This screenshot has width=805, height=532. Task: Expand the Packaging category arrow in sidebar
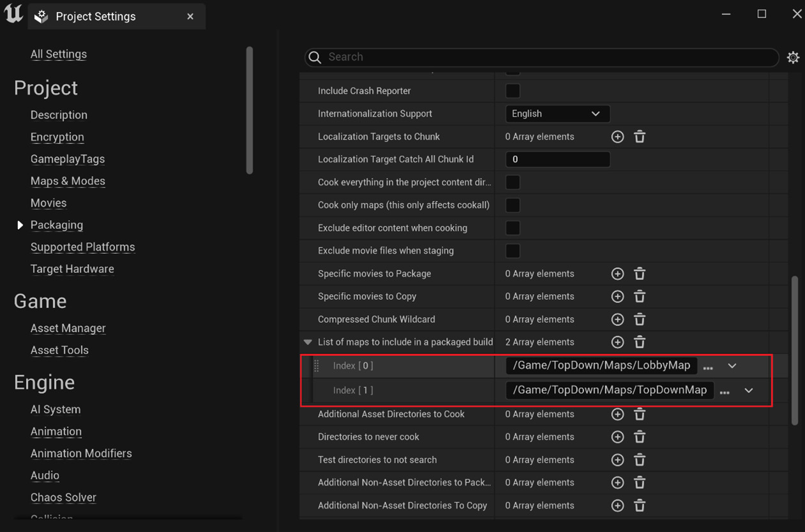coord(20,225)
